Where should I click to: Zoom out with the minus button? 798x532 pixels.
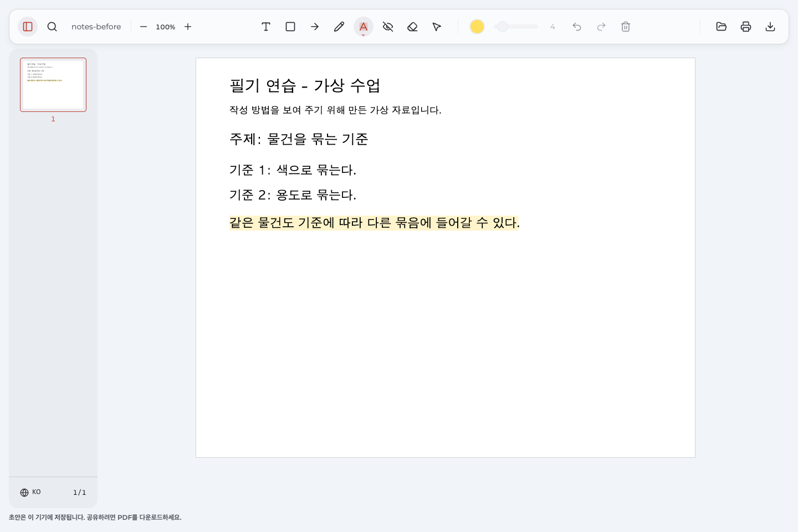coord(144,27)
